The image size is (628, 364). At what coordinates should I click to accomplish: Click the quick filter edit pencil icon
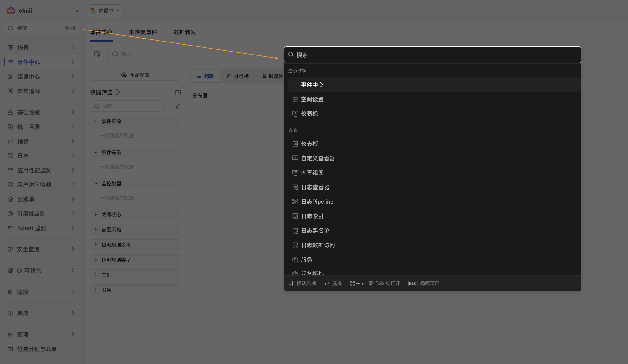[x=178, y=106]
